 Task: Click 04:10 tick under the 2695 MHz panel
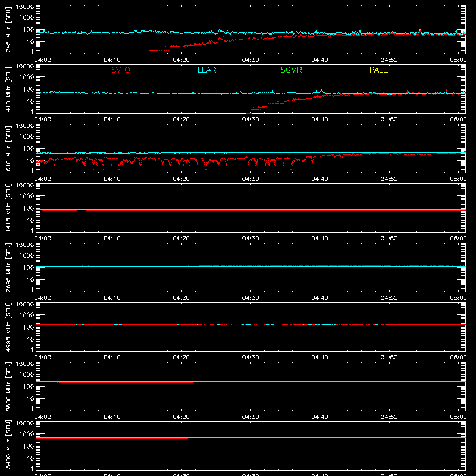click(112, 298)
